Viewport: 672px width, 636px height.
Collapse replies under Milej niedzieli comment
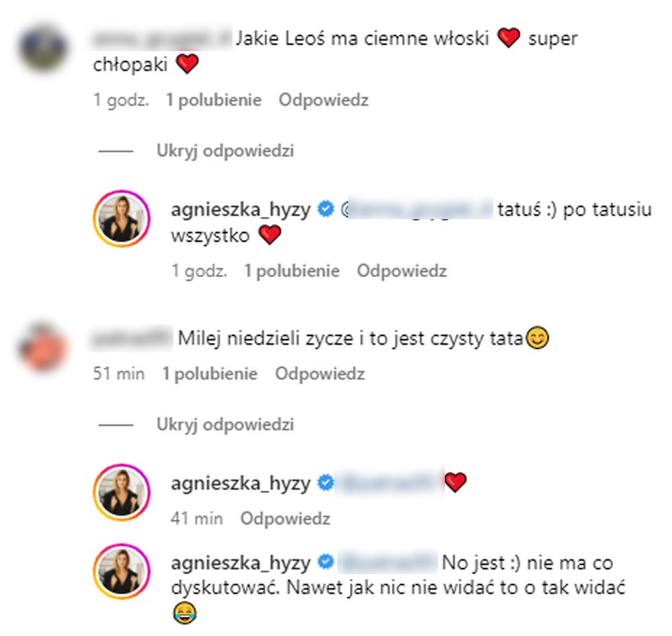coord(225,425)
